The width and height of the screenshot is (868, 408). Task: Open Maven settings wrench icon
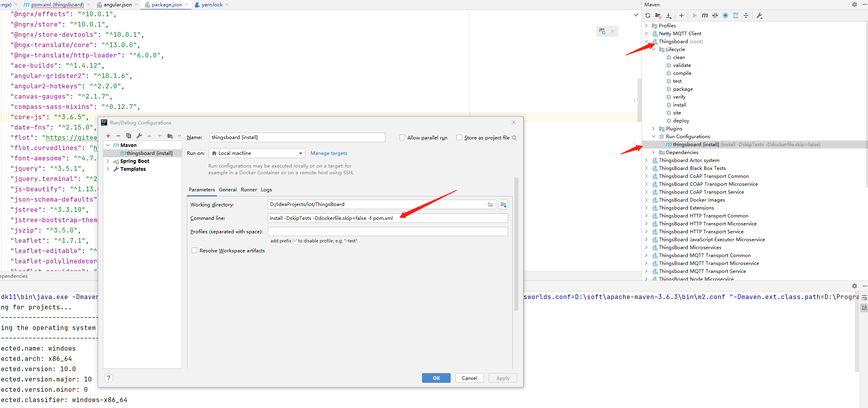[759, 15]
